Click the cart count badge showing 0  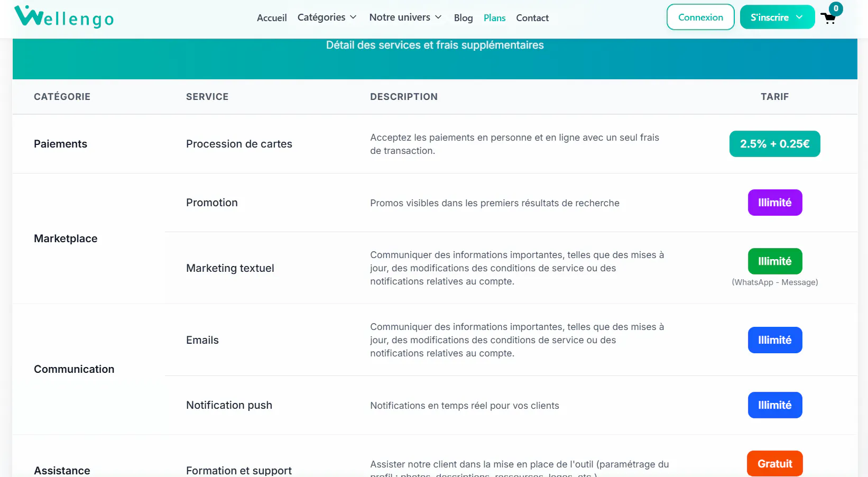836,8
